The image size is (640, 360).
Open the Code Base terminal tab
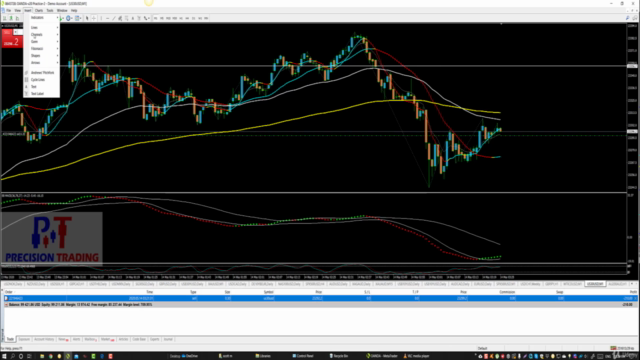coord(139,339)
